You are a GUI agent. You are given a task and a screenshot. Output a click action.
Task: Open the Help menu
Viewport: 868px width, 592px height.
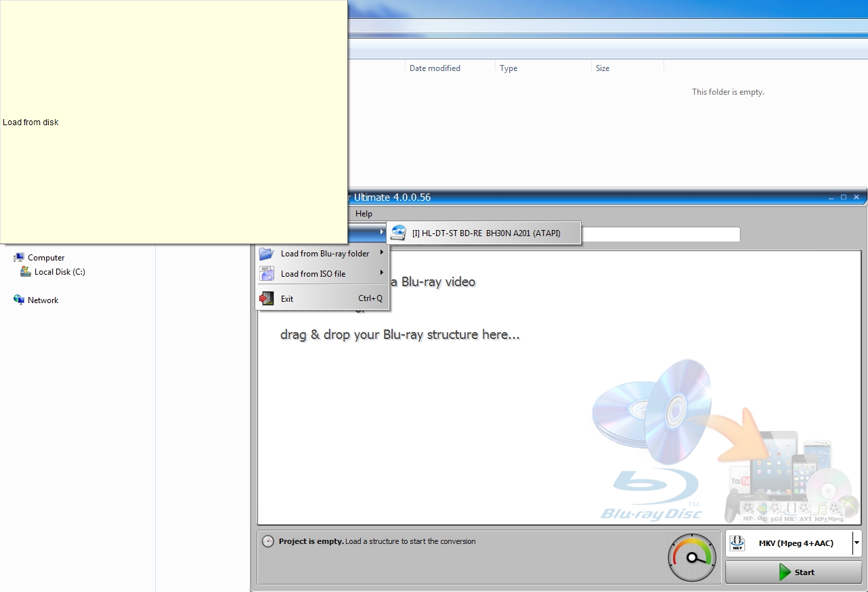pyautogui.click(x=364, y=214)
